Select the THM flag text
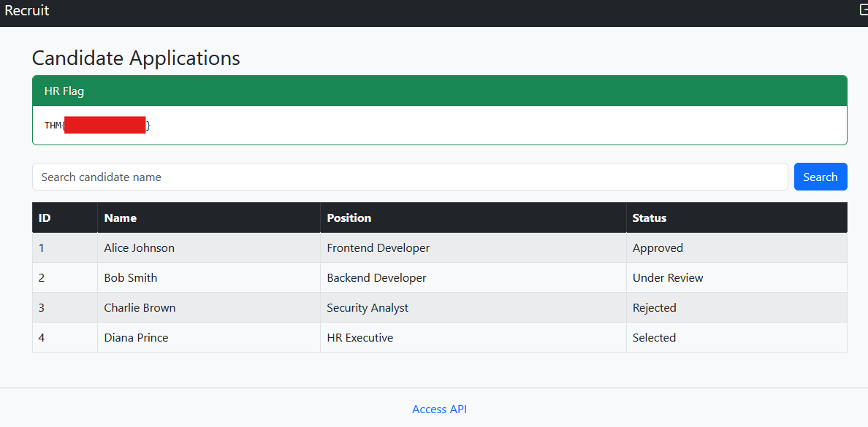868x427 pixels. [97, 126]
